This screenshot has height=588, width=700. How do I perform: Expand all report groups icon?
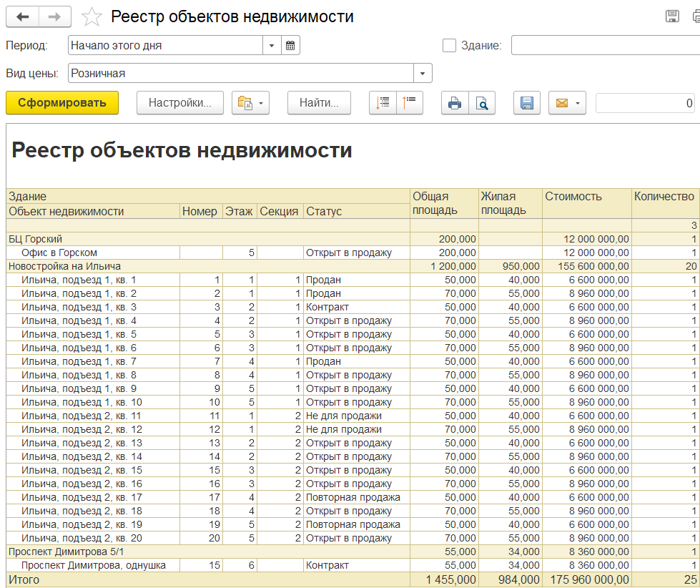[383, 103]
